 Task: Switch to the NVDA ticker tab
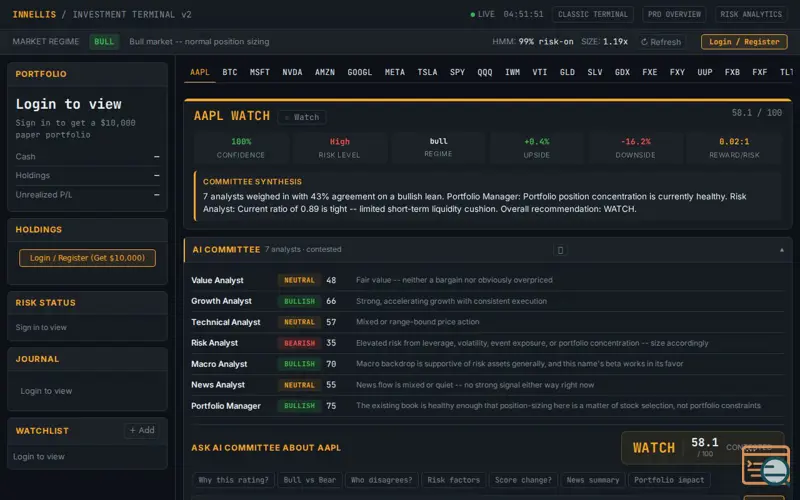point(292,72)
